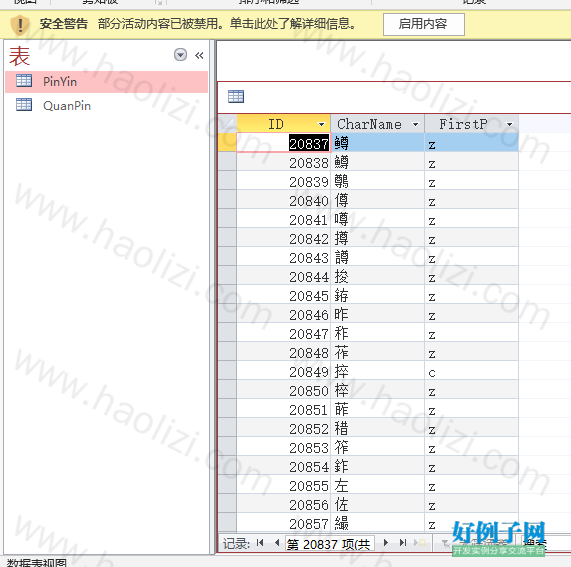This screenshot has width=571, height=567.
Task: Select the PinYin table in navigation pane
Action: [x=106, y=82]
